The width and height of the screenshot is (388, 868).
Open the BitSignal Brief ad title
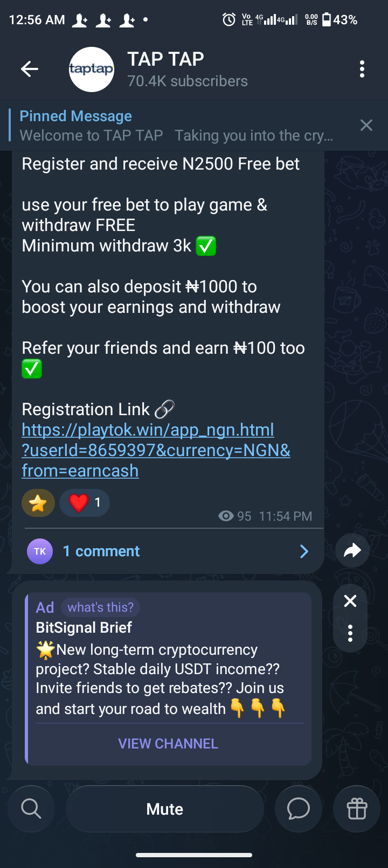(x=84, y=627)
